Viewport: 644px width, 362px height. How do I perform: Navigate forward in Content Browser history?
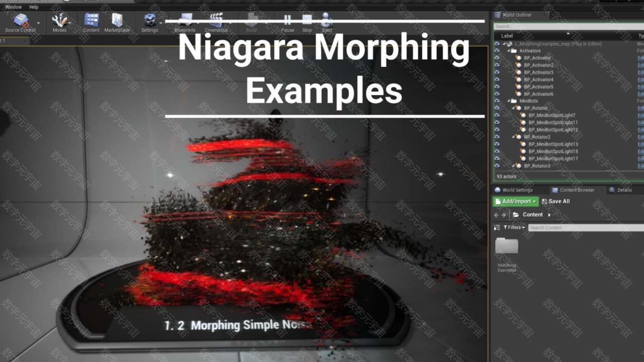(x=504, y=215)
